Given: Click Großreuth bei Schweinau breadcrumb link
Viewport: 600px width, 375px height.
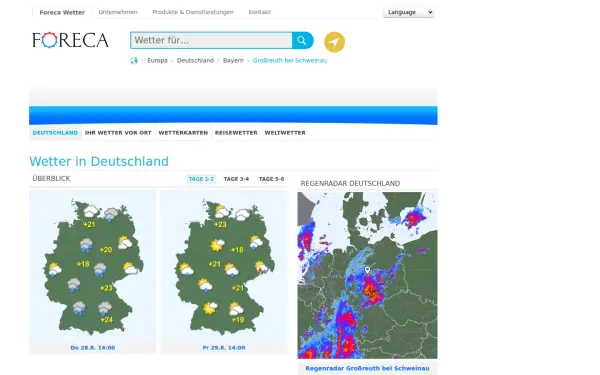Looking at the screenshot, I should point(290,60).
